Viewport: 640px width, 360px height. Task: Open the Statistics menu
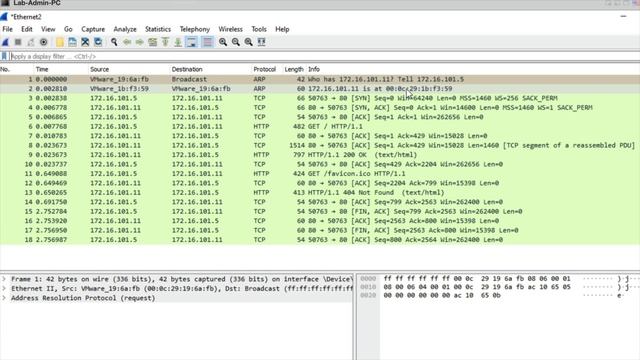(x=158, y=29)
